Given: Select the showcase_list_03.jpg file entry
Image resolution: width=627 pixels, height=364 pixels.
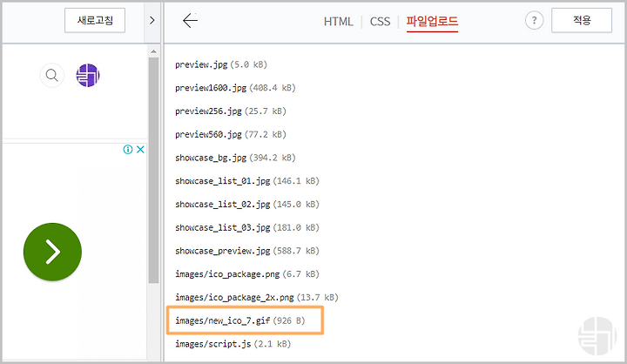Looking at the screenshot, I should [x=247, y=227].
